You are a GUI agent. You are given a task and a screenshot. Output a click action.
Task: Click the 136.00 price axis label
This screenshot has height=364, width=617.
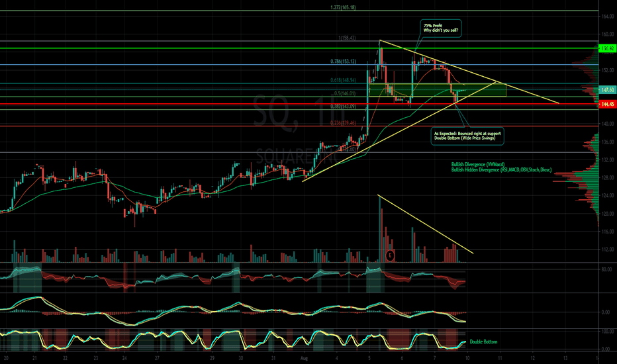pyautogui.click(x=608, y=142)
